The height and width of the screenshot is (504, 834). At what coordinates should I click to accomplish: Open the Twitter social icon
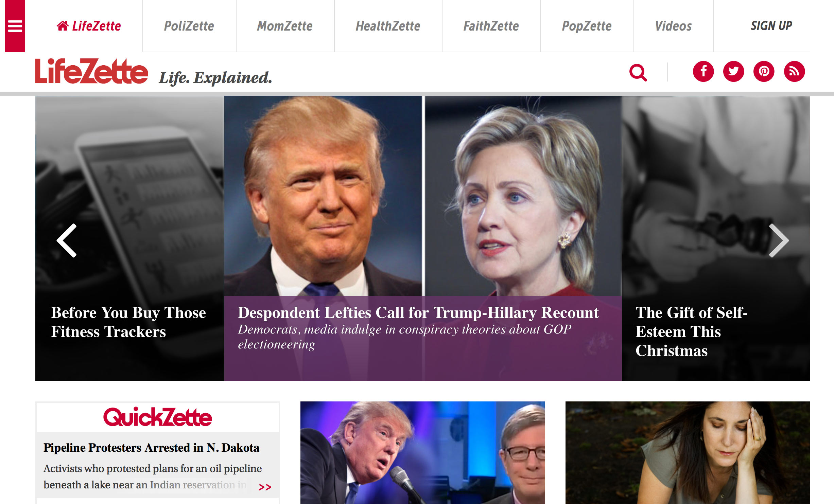pos(733,72)
